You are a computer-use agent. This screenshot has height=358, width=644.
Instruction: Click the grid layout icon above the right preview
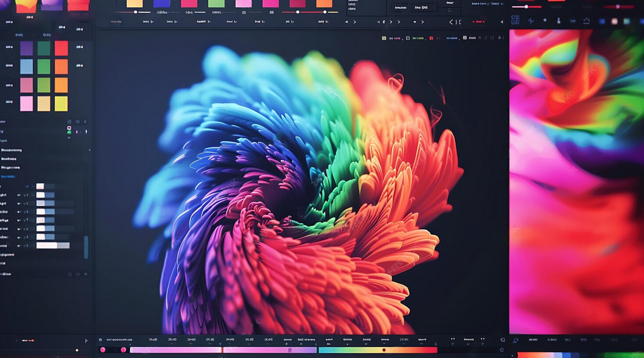(515, 20)
